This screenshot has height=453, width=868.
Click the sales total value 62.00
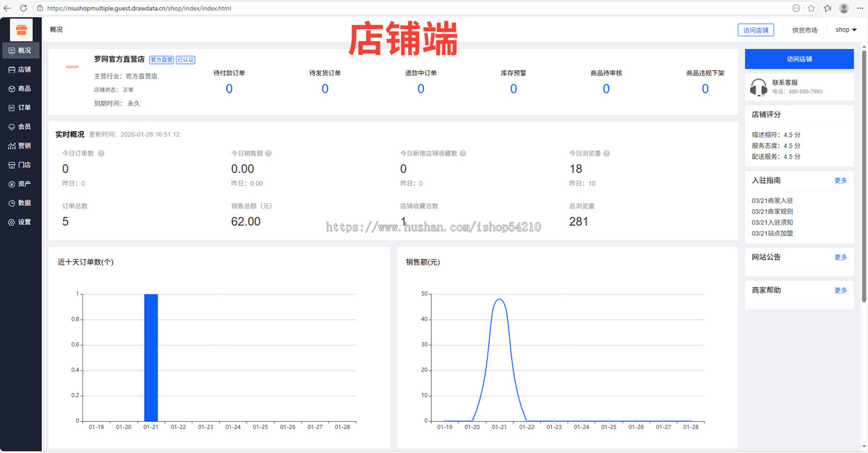click(x=246, y=221)
